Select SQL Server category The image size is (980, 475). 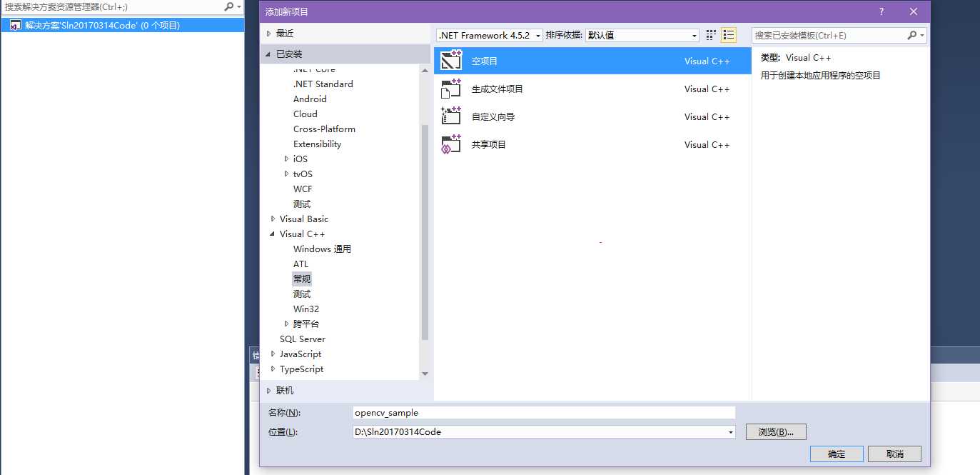(x=302, y=339)
